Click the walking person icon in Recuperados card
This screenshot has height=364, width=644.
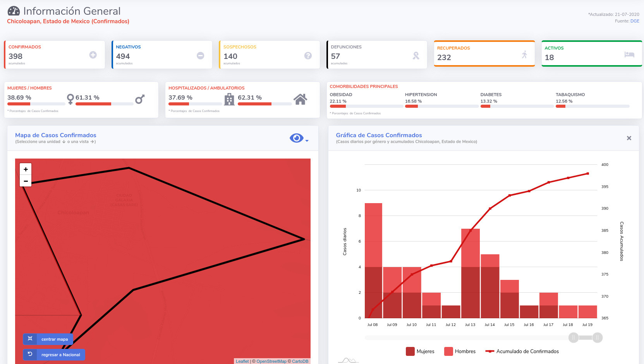524,55
